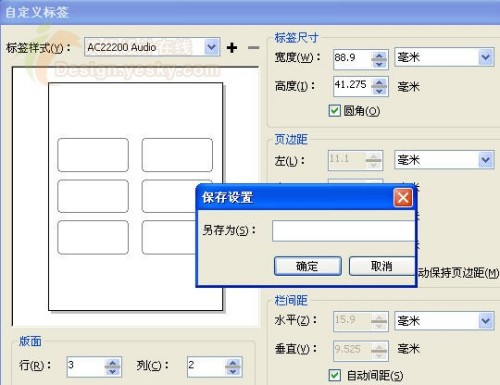Increase the 宽度(W) value with up arrow
Image resolution: width=500 pixels, height=385 pixels.
pyautogui.click(x=379, y=55)
